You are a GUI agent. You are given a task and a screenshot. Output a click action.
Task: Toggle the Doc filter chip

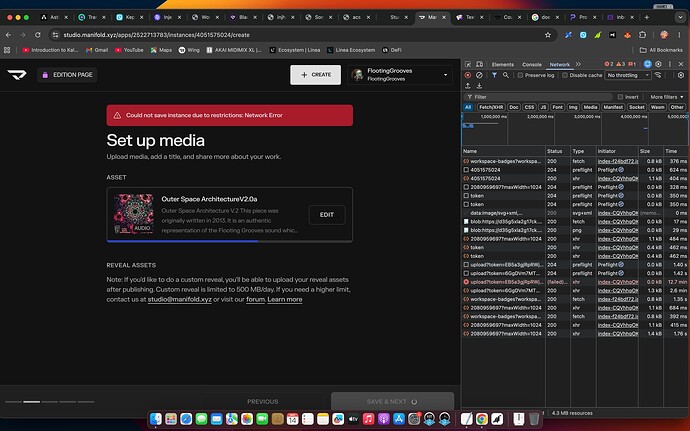point(514,107)
